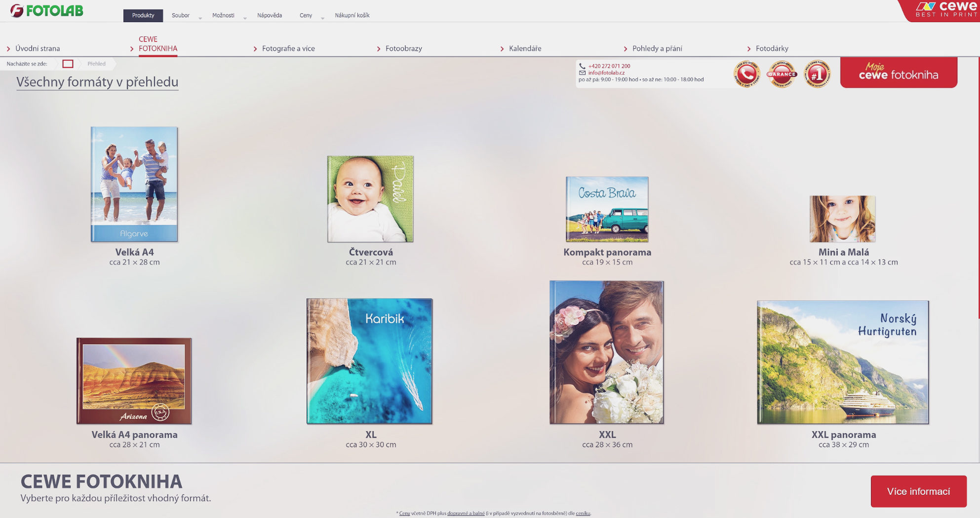Click the XXL panorama label
Viewport: 980px width, 518px height.
844,435
